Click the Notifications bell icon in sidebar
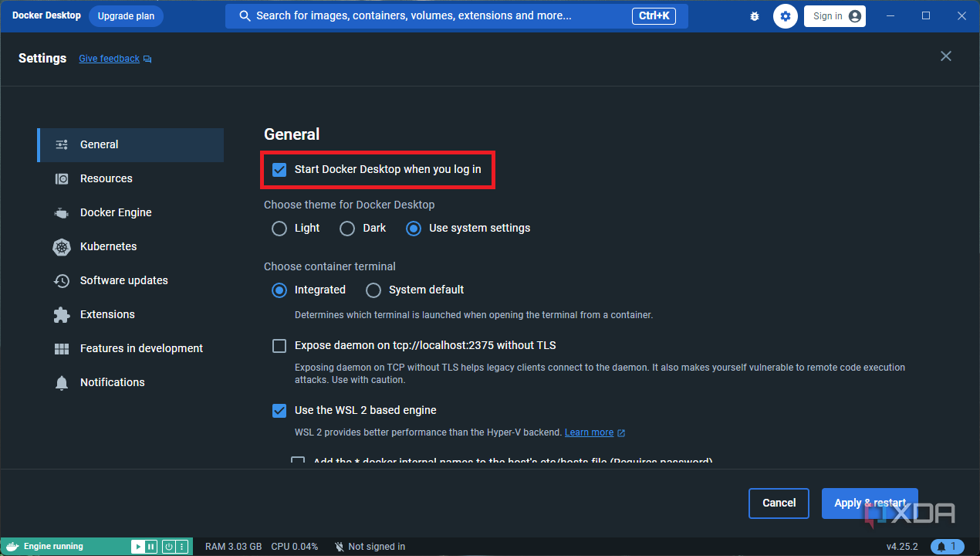 point(62,383)
